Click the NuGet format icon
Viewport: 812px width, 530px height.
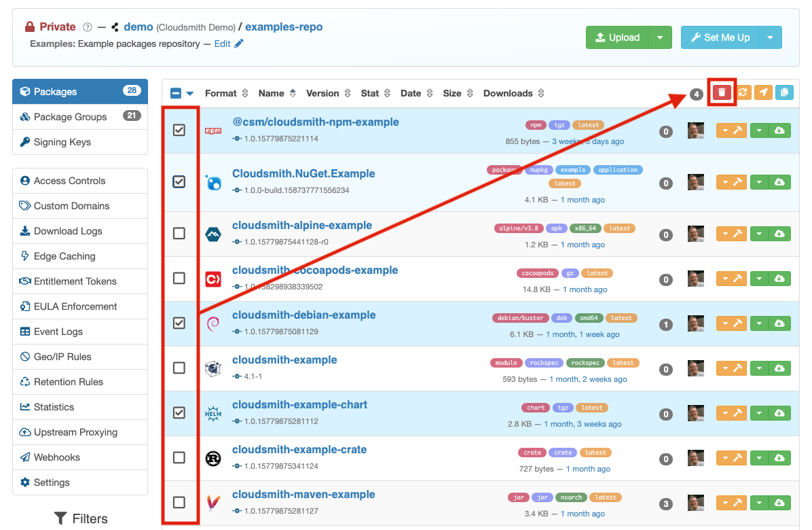point(213,182)
